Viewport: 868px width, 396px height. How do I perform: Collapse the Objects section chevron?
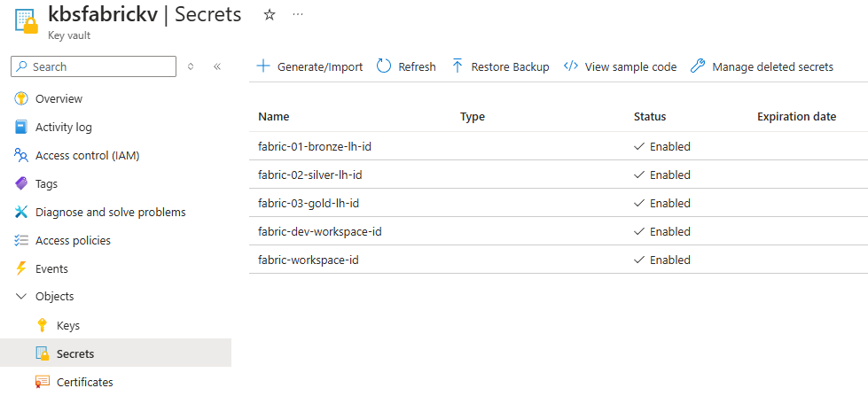pos(21,297)
